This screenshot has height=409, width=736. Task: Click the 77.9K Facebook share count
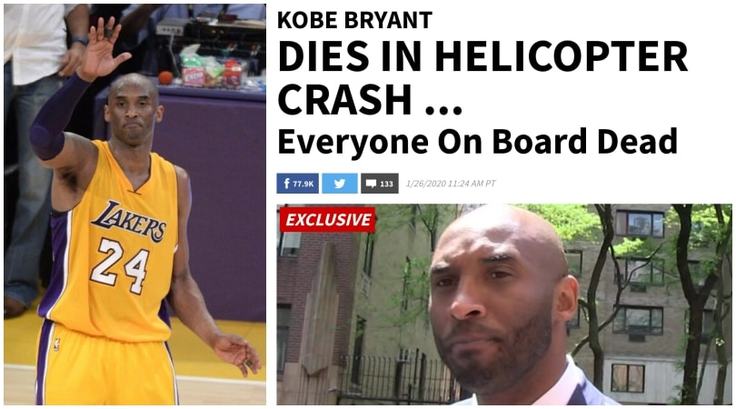[x=303, y=184]
